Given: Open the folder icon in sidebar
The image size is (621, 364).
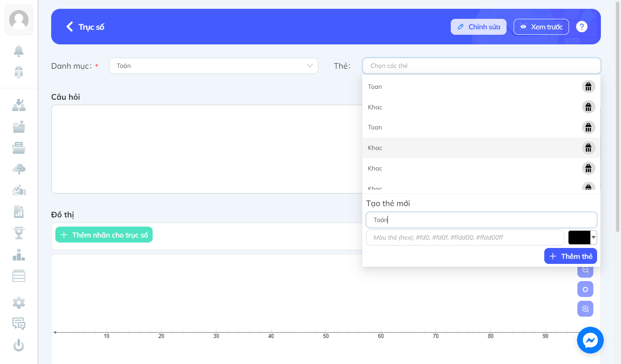Looking at the screenshot, I should (x=19, y=126).
